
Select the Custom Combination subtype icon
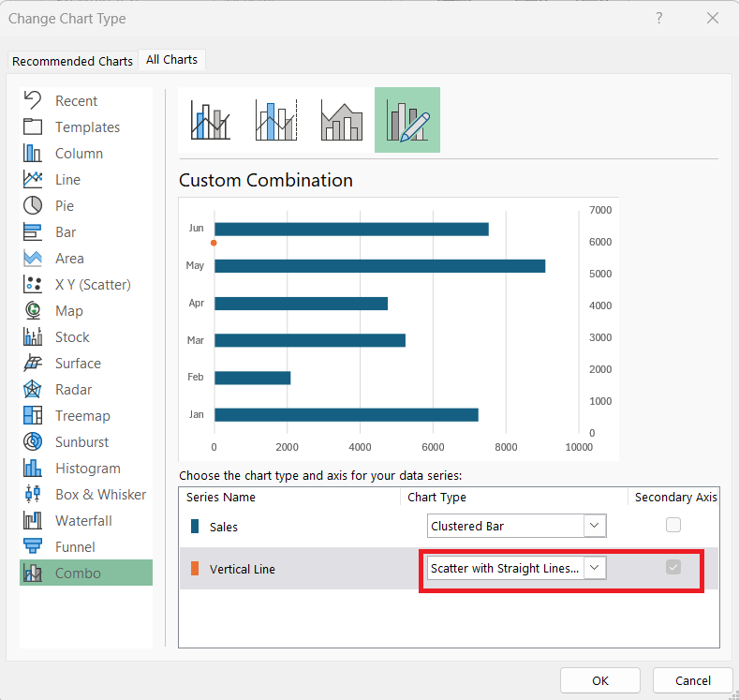click(x=407, y=120)
